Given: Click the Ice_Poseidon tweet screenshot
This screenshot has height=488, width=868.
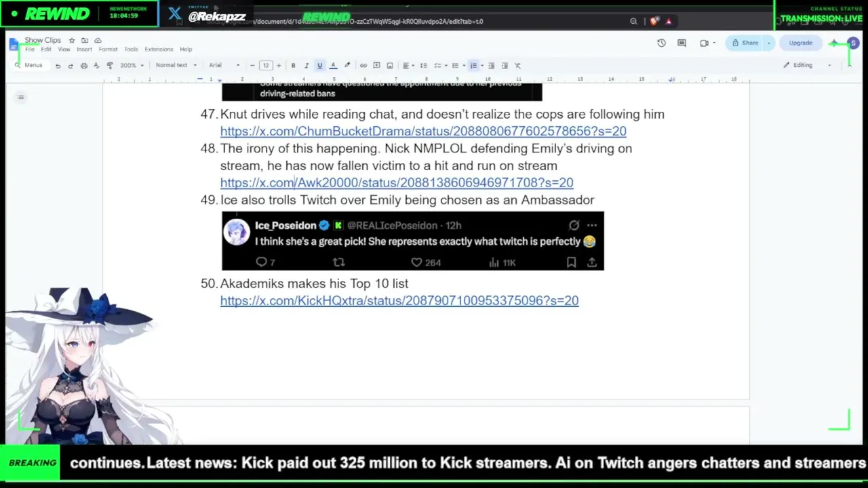Looking at the screenshot, I should (x=413, y=241).
